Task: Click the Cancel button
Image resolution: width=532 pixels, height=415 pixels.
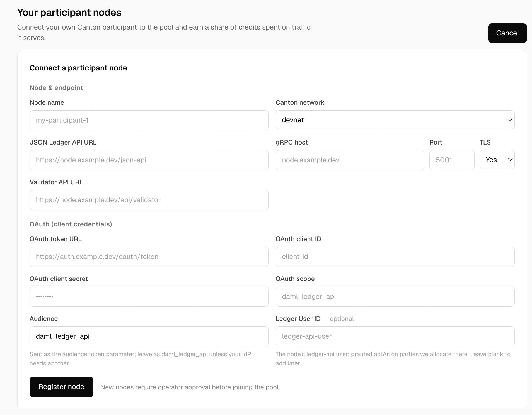Action: (x=507, y=33)
